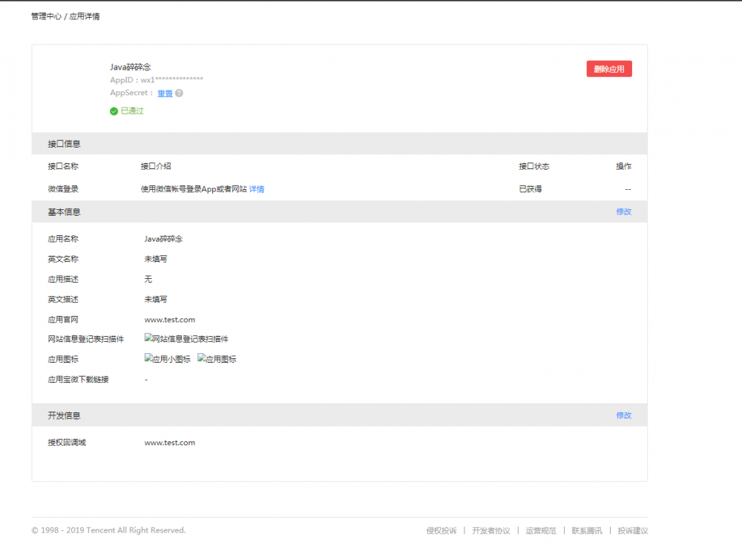Click the green 已通过 approval check icon
742x560 pixels.
pos(113,109)
